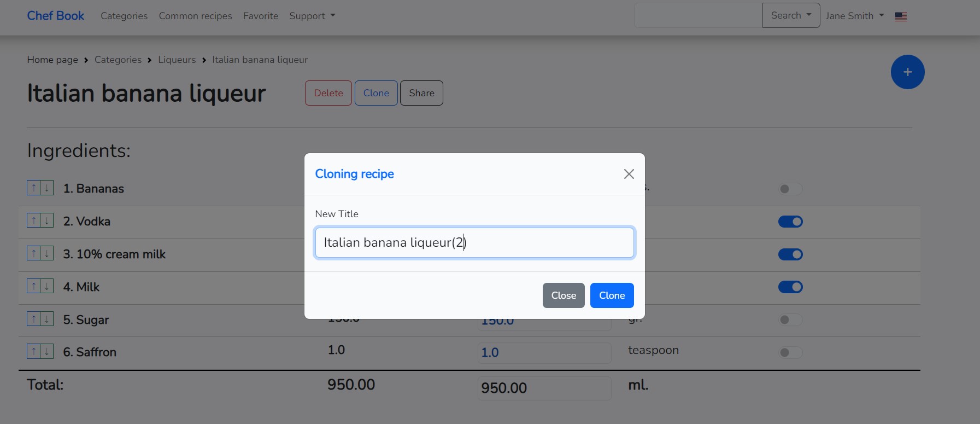Turn on the Saffron row toggle
This screenshot has height=424, width=980.
790,353
